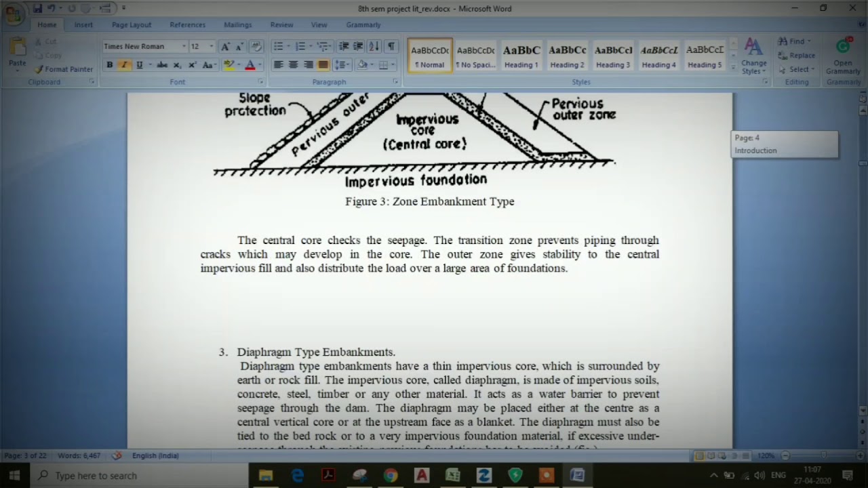Toggle Justify alignment

pos(323,65)
